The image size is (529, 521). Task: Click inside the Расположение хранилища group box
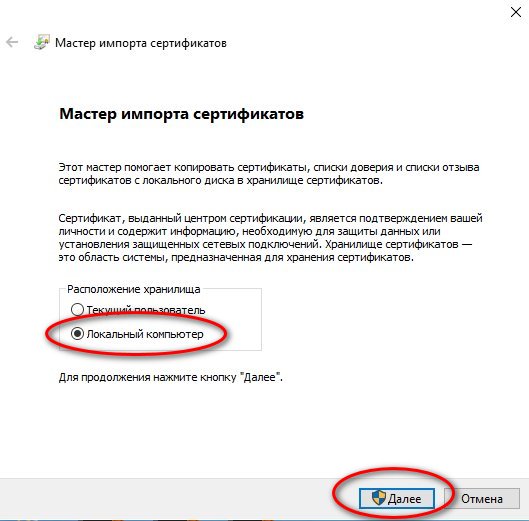coord(233,321)
